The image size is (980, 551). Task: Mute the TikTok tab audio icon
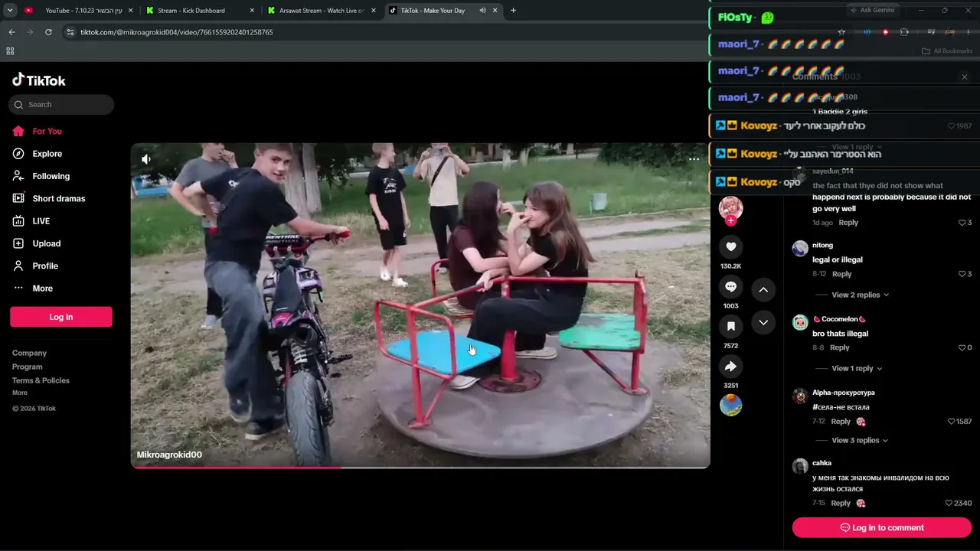click(482, 11)
